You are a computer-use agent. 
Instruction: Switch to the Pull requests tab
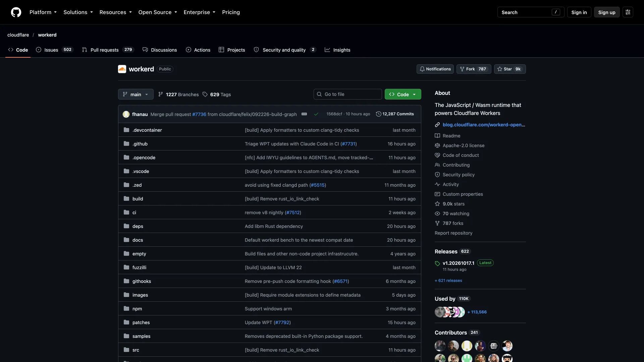108,50
